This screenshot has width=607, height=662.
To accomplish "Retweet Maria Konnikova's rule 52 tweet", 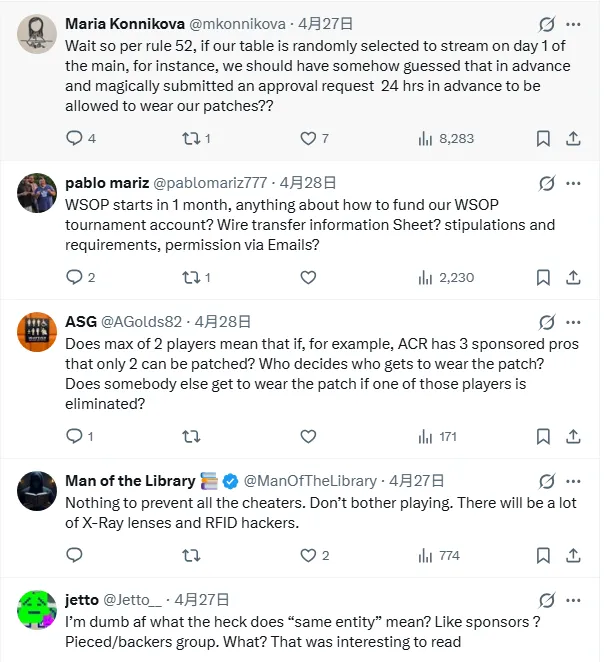I will (x=190, y=139).
